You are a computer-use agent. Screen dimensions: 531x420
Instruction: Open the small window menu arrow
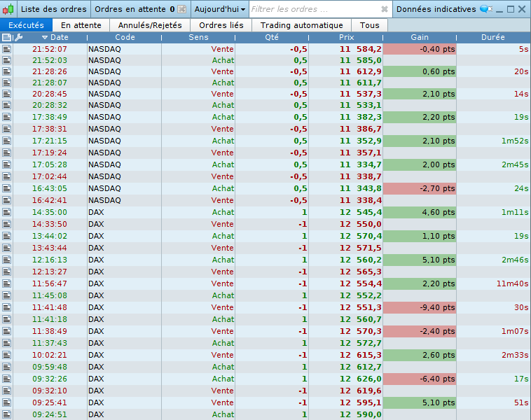pos(499,10)
